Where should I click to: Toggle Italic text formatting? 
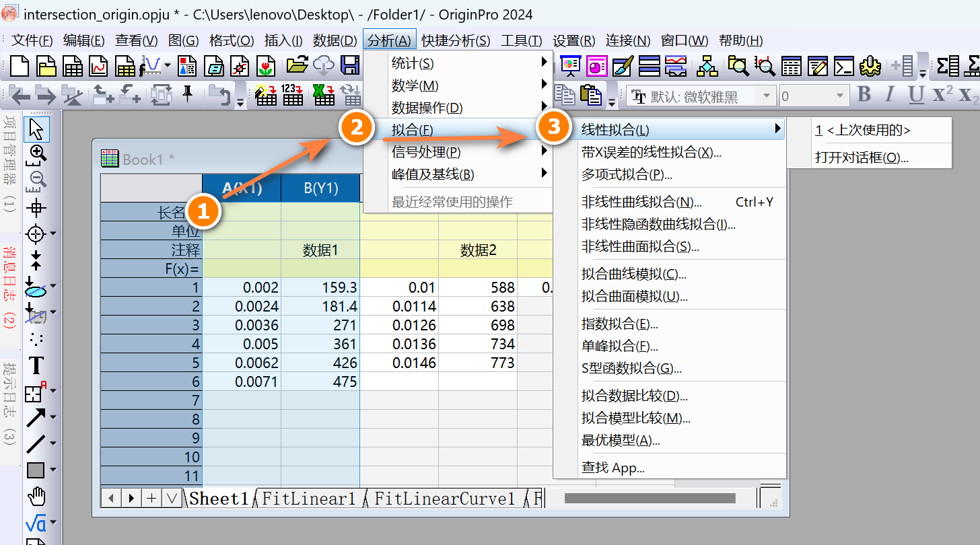tap(890, 96)
